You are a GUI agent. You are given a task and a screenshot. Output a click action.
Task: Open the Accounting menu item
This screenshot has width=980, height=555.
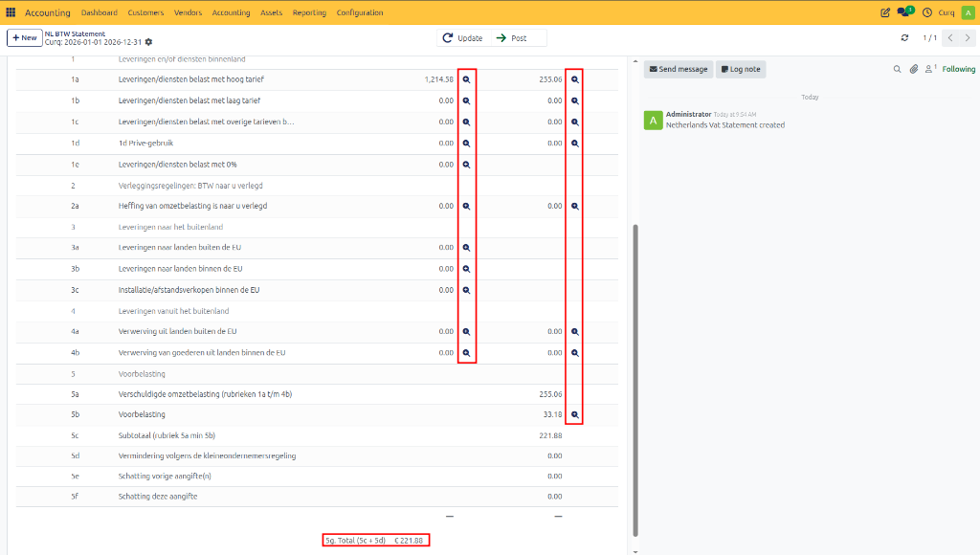[231, 12]
